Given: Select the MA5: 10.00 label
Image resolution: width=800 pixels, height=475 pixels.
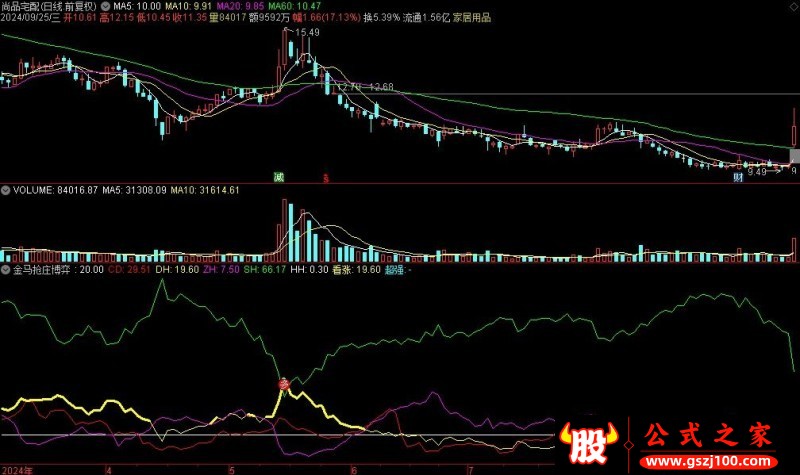Looking at the screenshot, I should pyautogui.click(x=137, y=6).
